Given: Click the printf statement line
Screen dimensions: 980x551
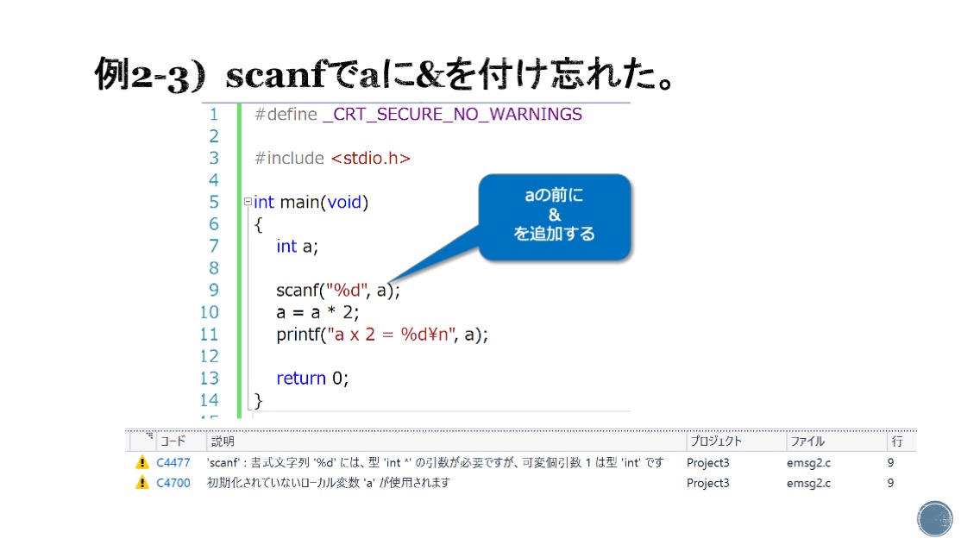Looking at the screenshot, I should point(382,335).
